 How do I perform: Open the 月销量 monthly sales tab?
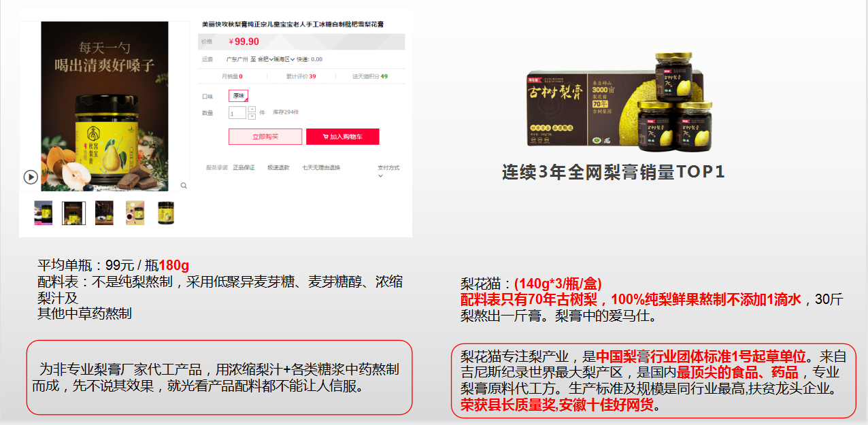pos(233,76)
